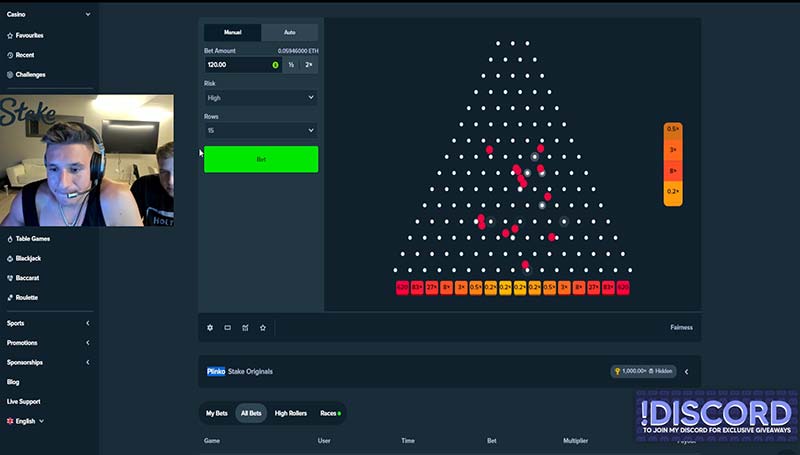Click the Recent clock icon in sidebar
Screen dimensions: 800x455
pyautogui.click(x=10, y=55)
